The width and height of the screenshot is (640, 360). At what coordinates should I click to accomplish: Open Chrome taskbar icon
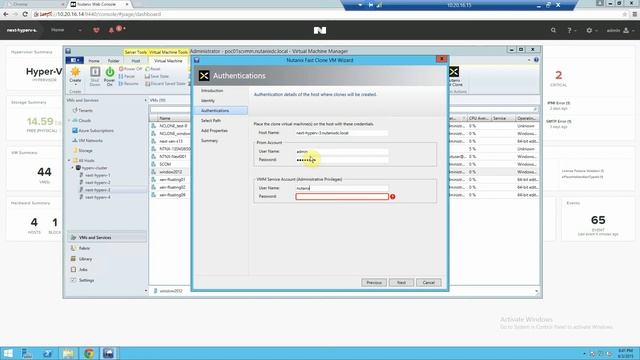[89, 353]
